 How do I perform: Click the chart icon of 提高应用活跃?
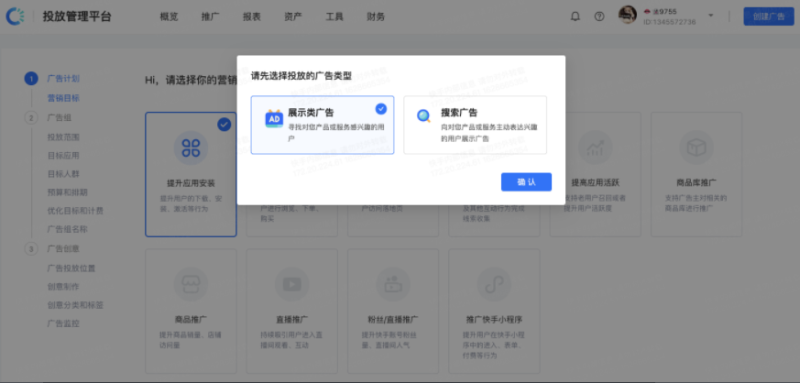tap(595, 148)
